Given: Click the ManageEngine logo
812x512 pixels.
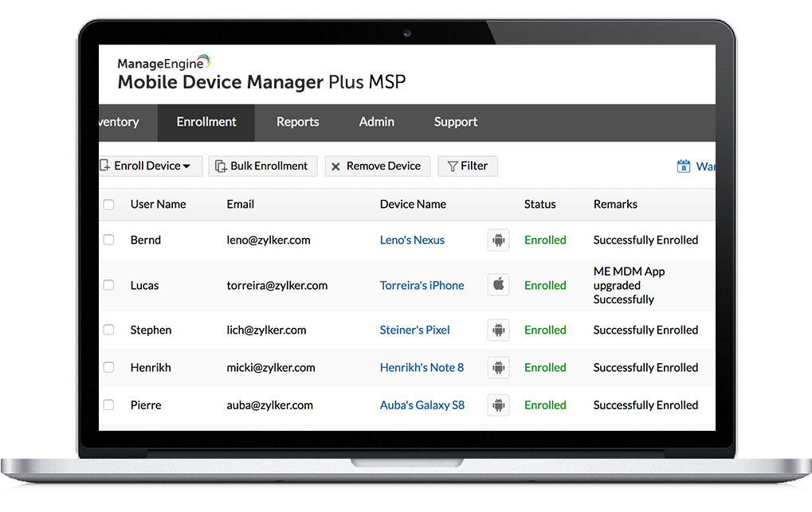Looking at the screenshot, I should pos(164,63).
